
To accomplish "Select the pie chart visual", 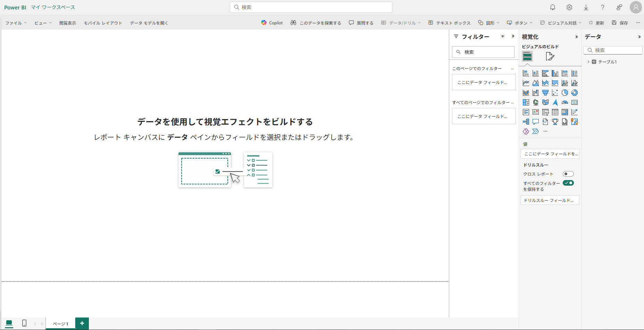I will pos(565,93).
